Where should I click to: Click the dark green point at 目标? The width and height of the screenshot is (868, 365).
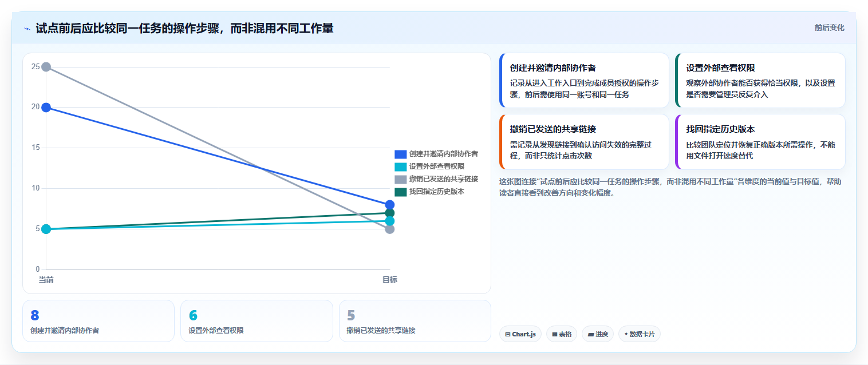point(390,213)
